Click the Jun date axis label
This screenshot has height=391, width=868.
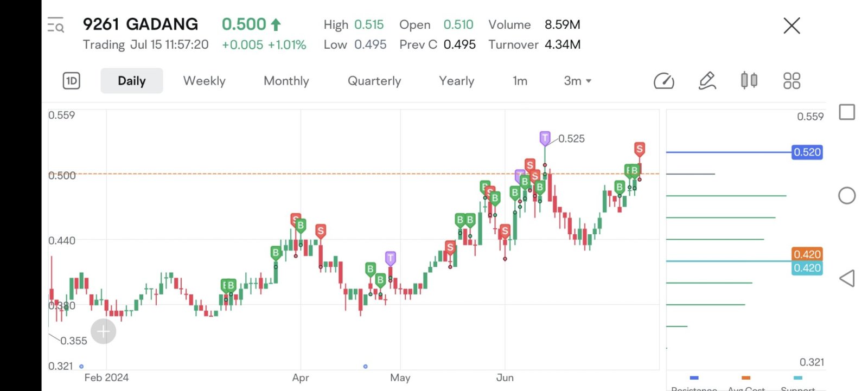[505, 377]
